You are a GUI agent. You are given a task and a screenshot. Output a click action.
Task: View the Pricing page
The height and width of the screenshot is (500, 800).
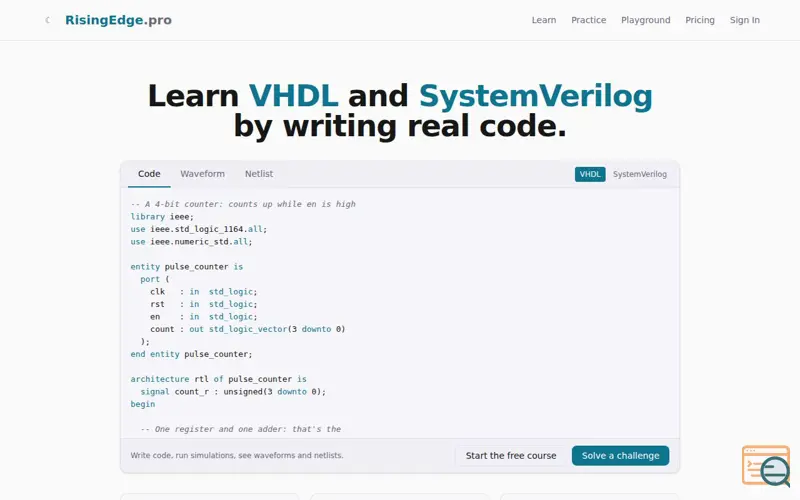tap(699, 20)
